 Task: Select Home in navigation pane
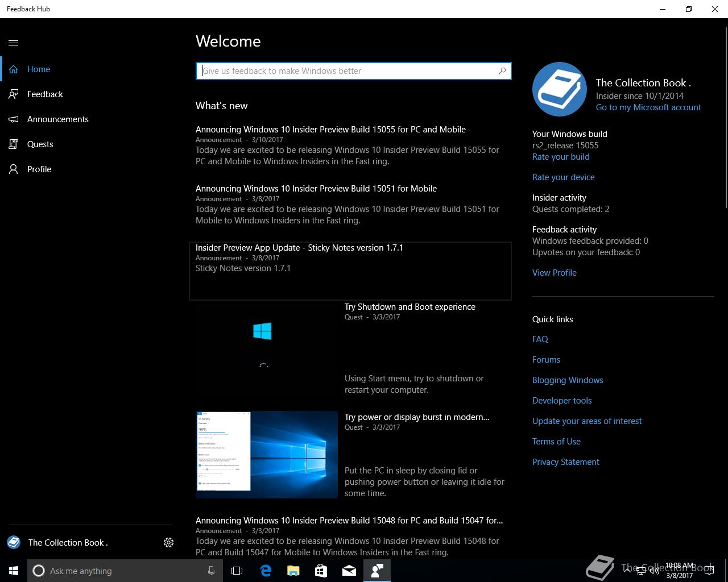pos(91,69)
